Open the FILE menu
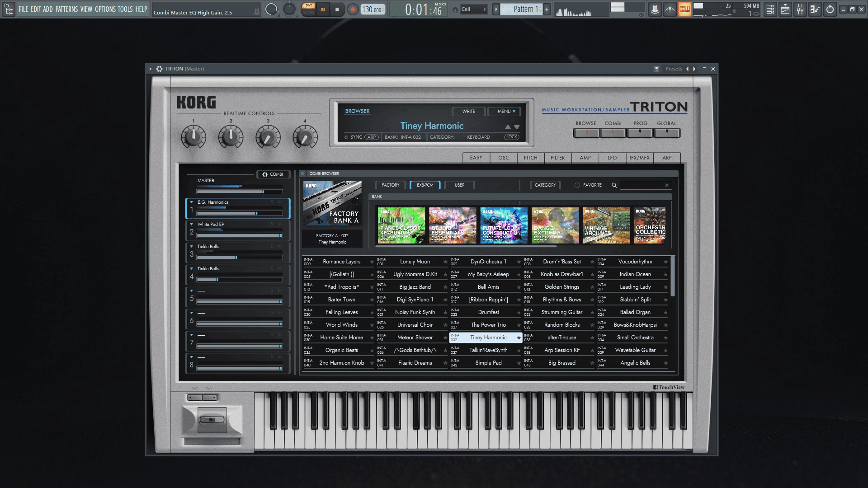The width and height of the screenshot is (868, 488). 23,9
